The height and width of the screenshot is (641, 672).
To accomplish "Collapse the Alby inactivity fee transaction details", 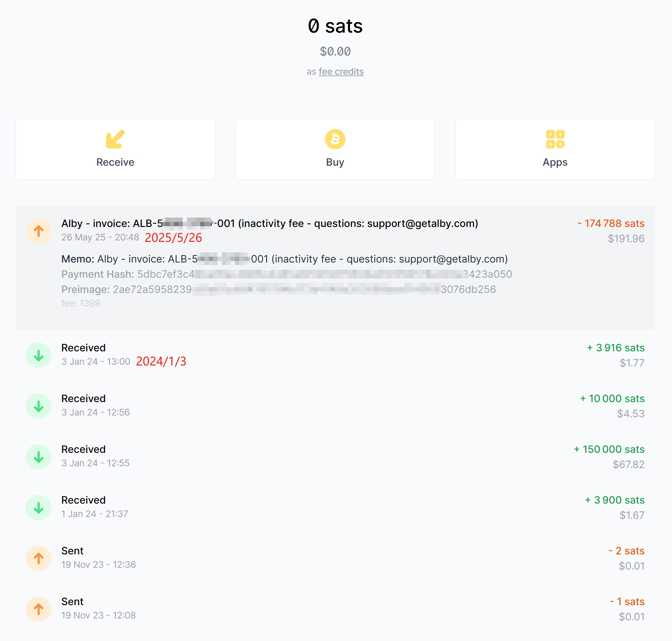I will tap(269, 224).
